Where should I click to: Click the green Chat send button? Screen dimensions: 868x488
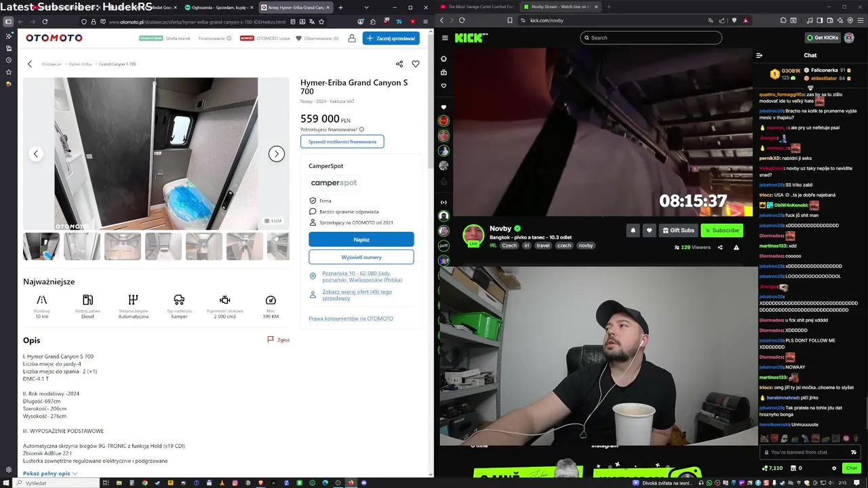(852, 468)
